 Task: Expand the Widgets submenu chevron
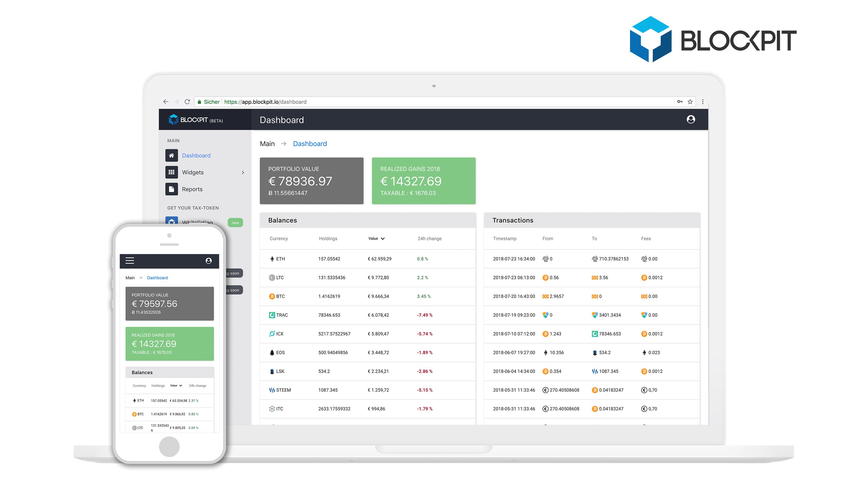243,172
